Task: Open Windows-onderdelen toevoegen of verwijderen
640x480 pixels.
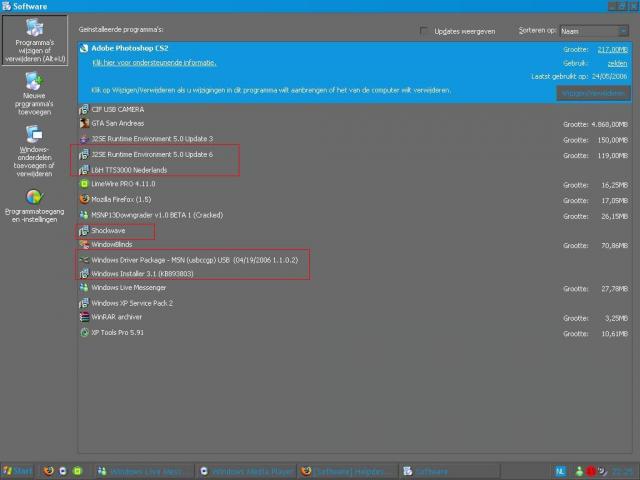Action: coord(35,151)
